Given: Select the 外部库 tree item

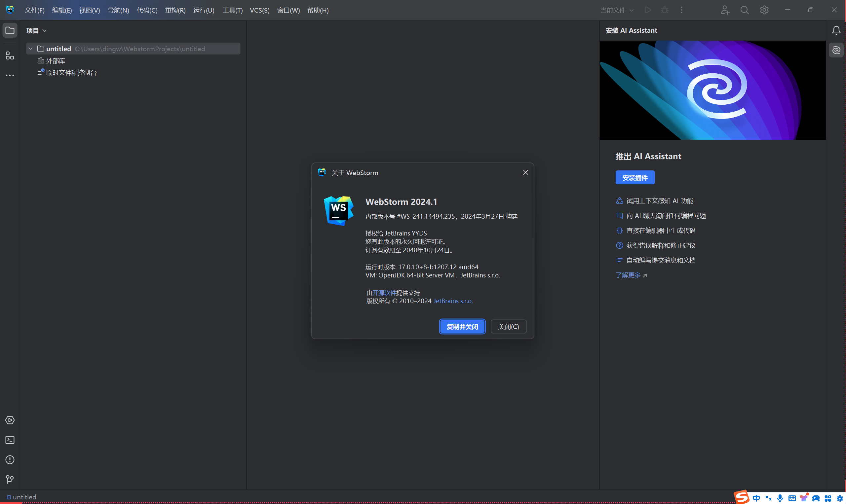Looking at the screenshot, I should pyautogui.click(x=56, y=61).
